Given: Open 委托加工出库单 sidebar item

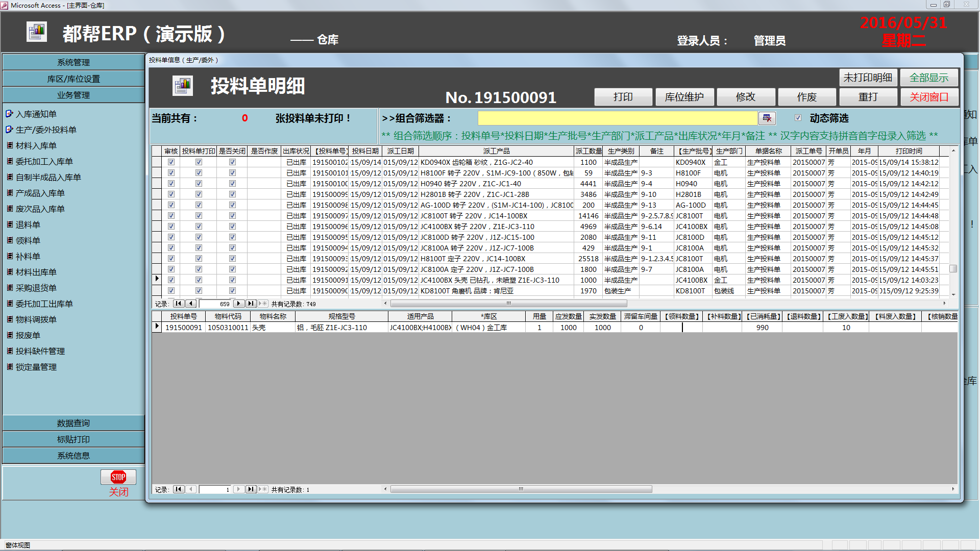Looking at the screenshot, I should pyautogui.click(x=44, y=304).
